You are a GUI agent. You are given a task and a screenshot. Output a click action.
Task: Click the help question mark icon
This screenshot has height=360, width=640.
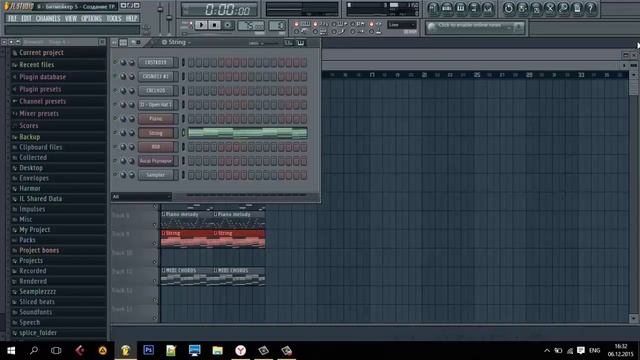pyautogui.click(x=591, y=8)
